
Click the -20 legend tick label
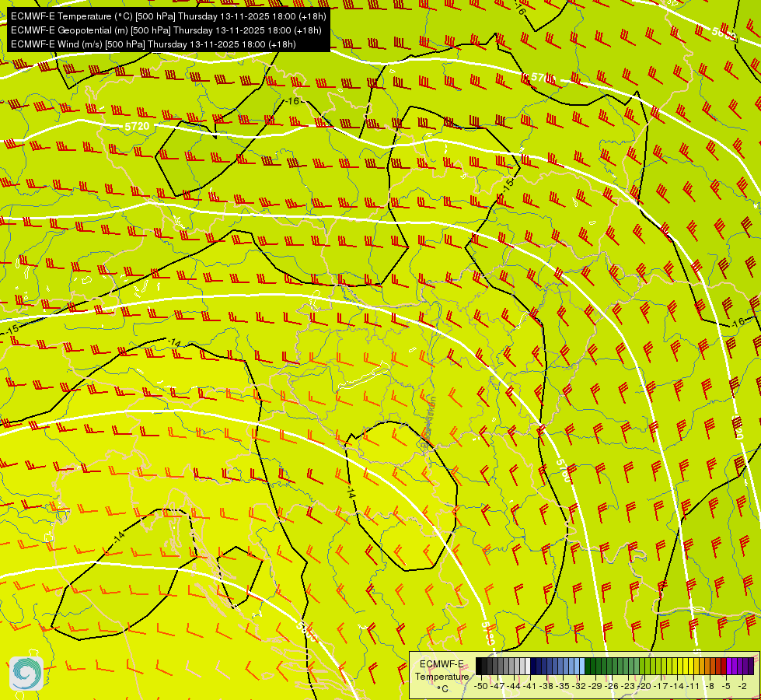pos(644,686)
